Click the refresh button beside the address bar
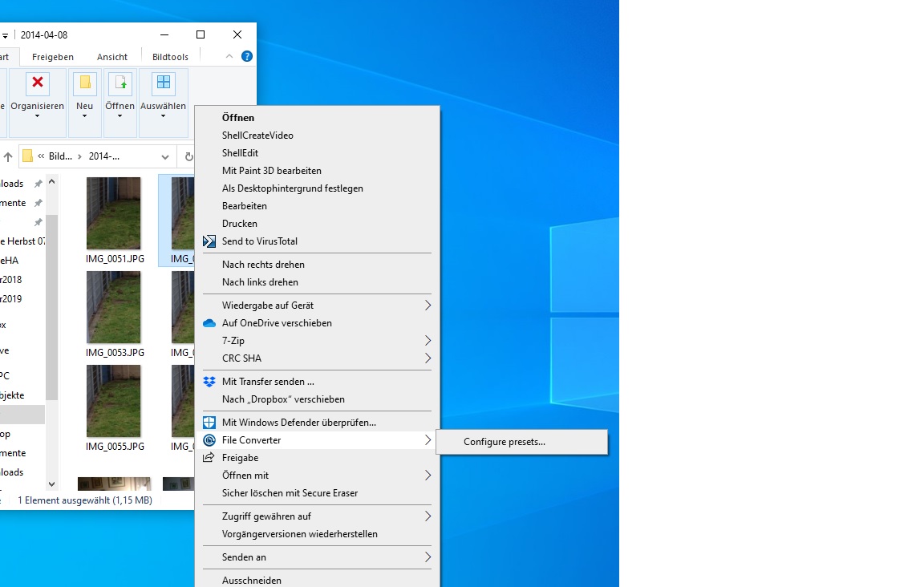 point(189,156)
